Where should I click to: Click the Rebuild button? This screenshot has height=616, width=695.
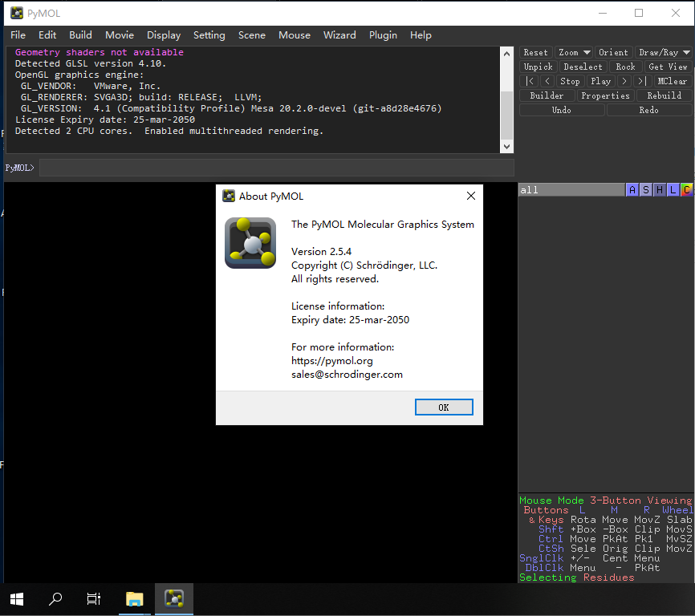pyautogui.click(x=664, y=95)
